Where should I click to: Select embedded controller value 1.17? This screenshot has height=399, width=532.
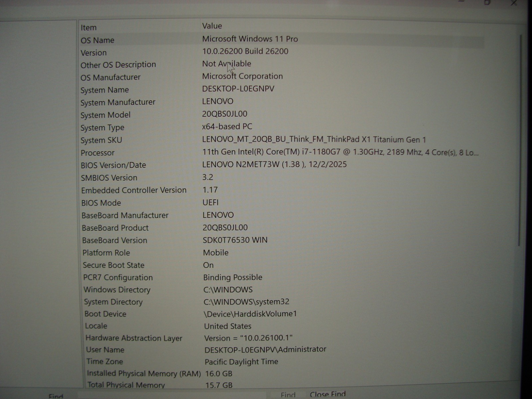tap(210, 190)
